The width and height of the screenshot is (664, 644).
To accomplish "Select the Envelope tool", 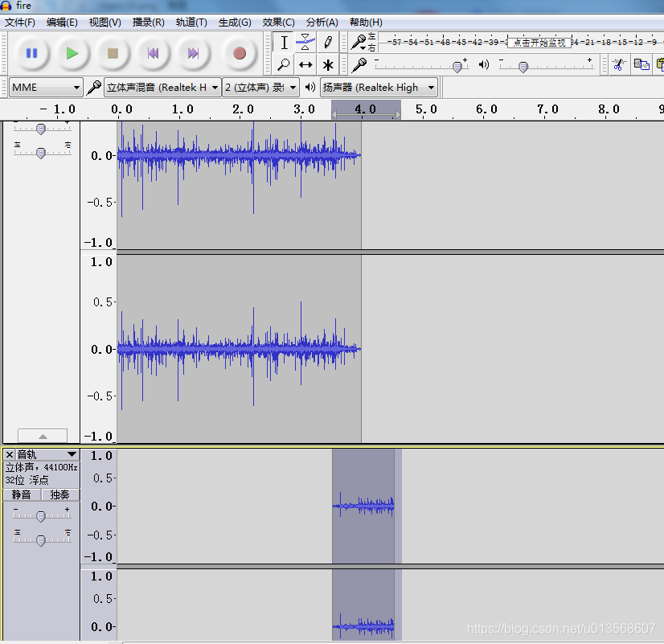I will pyautogui.click(x=305, y=43).
